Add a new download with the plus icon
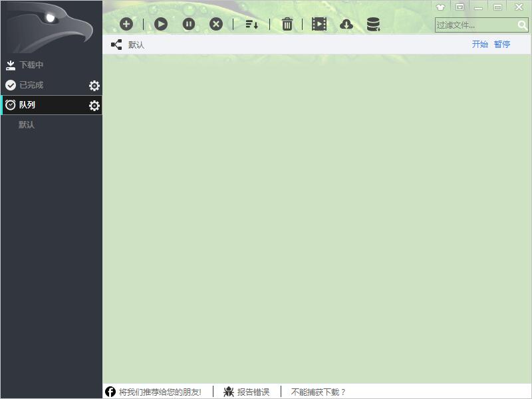Screen dimensions: 532x399 [126, 24]
